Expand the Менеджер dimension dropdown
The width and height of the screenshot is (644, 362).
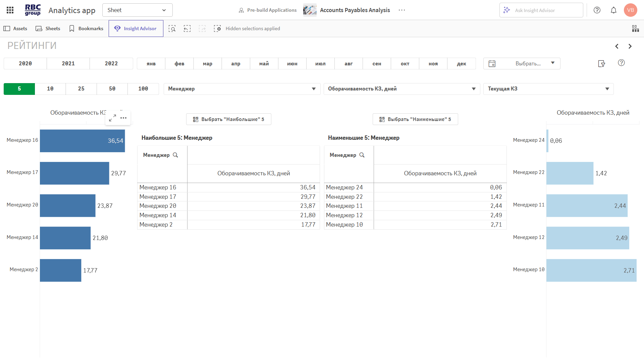(242, 89)
